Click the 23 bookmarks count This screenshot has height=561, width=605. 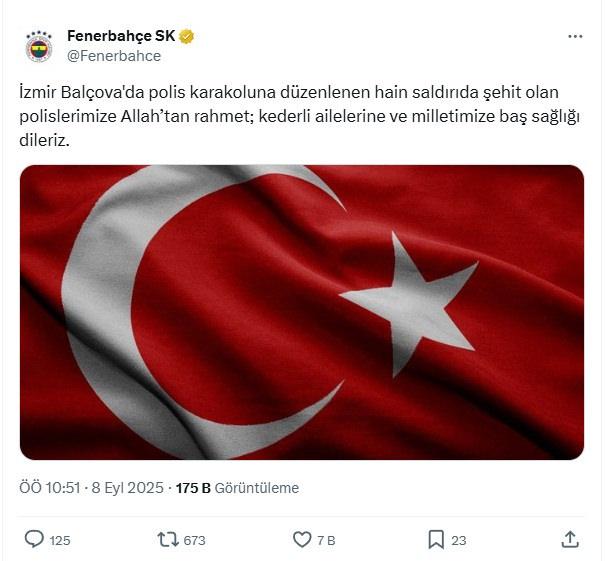point(458,541)
